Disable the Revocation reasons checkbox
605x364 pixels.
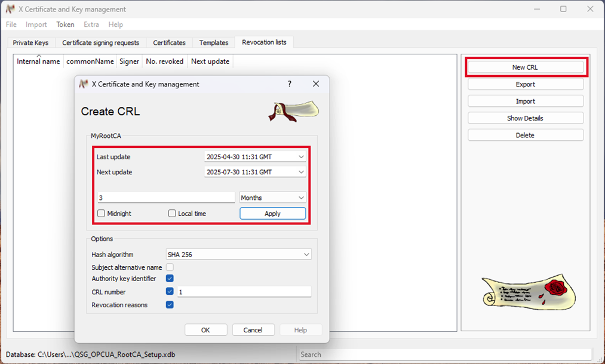click(170, 305)
